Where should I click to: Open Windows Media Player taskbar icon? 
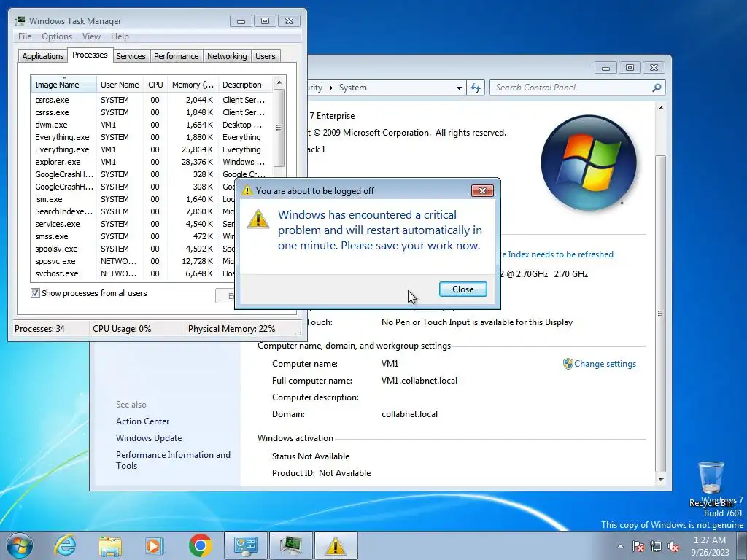pyautogui.click(x=155, y=545)
